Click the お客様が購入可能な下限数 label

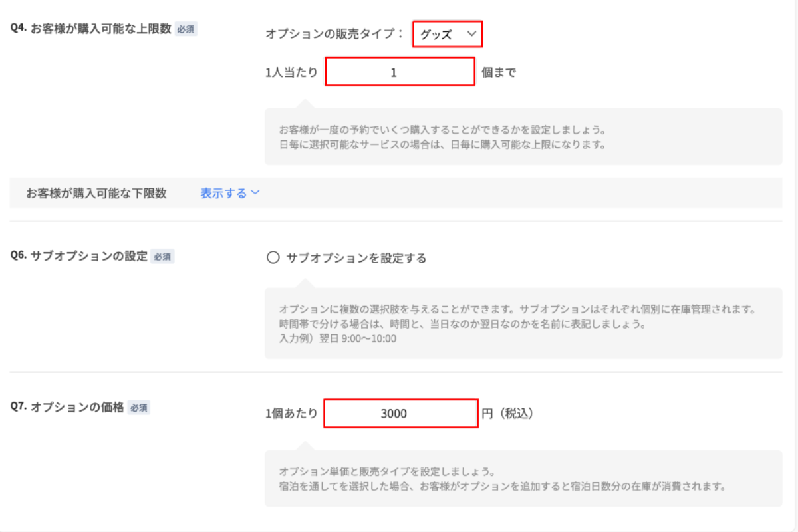tap(96, 194)
